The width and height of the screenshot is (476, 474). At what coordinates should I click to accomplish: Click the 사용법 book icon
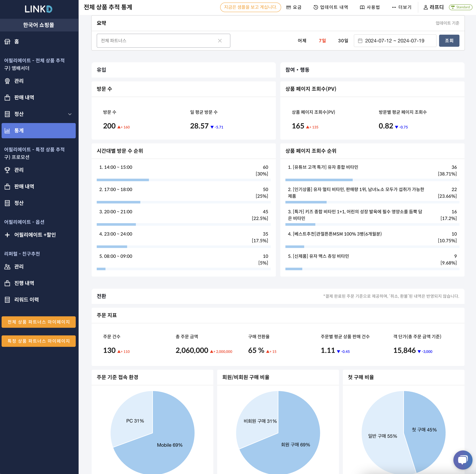(x=362, y=7)
